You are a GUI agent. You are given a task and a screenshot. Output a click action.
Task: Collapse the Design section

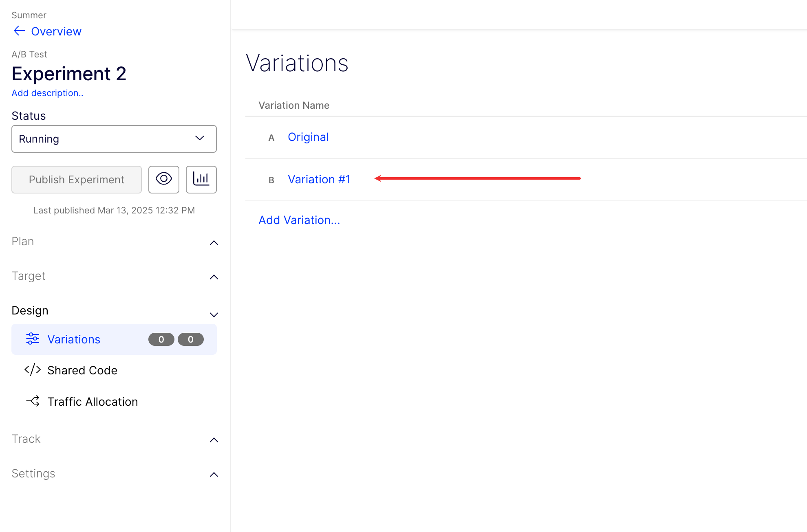click(214, 314)
